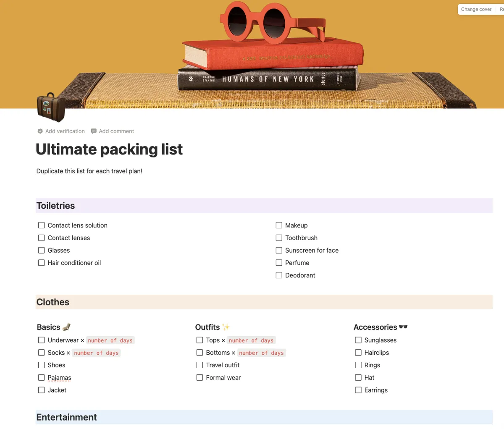Click the sparkles emoji next to Outfits
Image resolution: width=504 pixels, height=429 pixels.
pyautogui.click(x=227, y=327)
